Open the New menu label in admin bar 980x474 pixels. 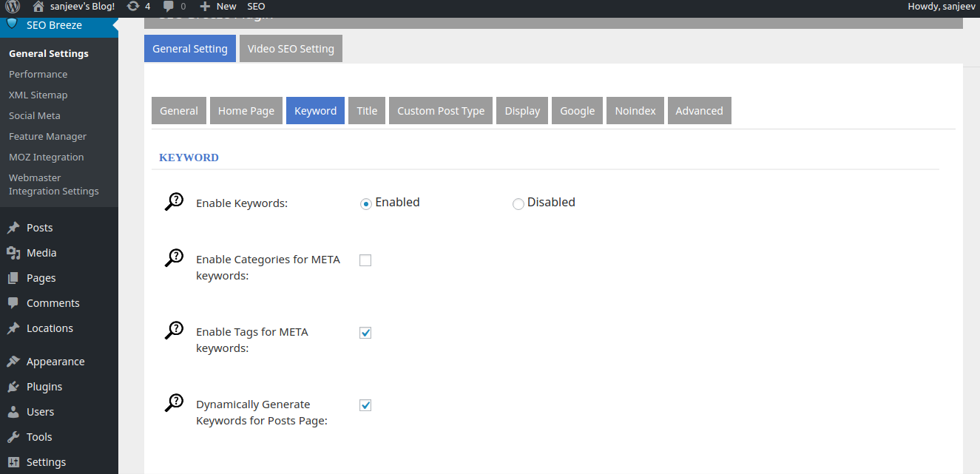point(226,7)
